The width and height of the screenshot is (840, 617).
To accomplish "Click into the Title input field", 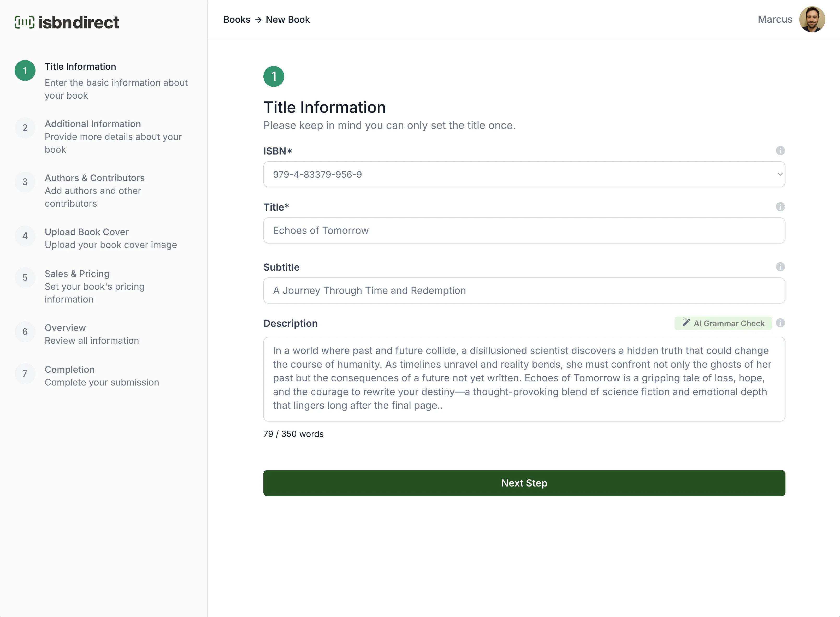I will point(524,230).
